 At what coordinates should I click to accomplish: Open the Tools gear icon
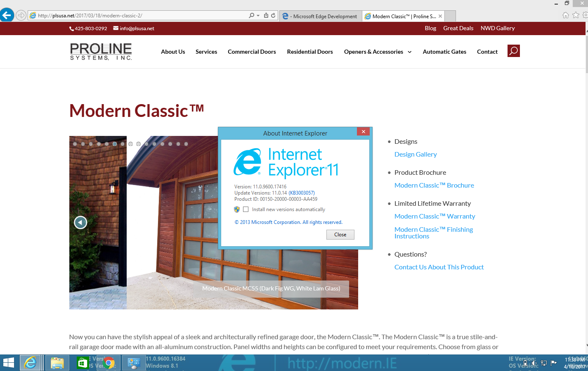click(585, 15)
